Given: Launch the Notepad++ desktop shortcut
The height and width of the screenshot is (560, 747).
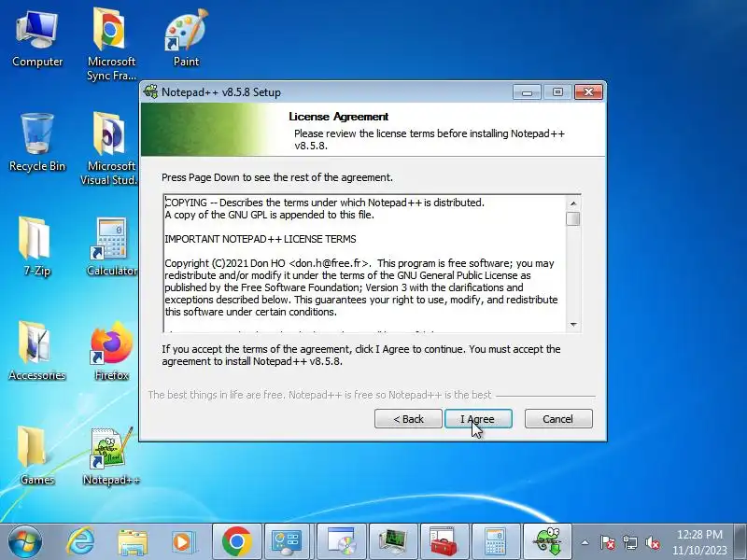Looking at the screenshot, I should pyautogui.click(x=111, y=456).
